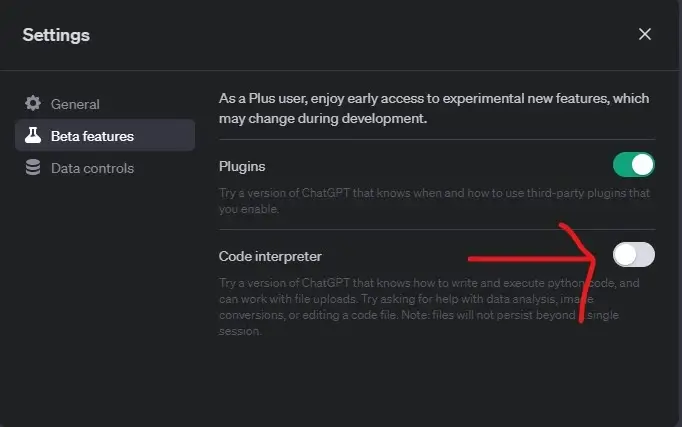Click the Settings dialog title
The height and width of the screenshot is (427, 682).
tap(56, 35)
